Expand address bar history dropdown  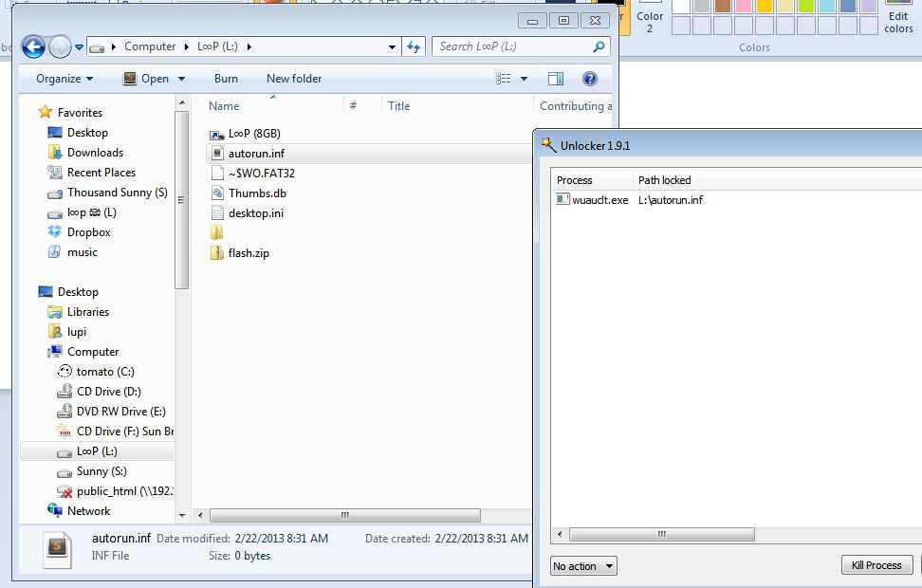392,46
